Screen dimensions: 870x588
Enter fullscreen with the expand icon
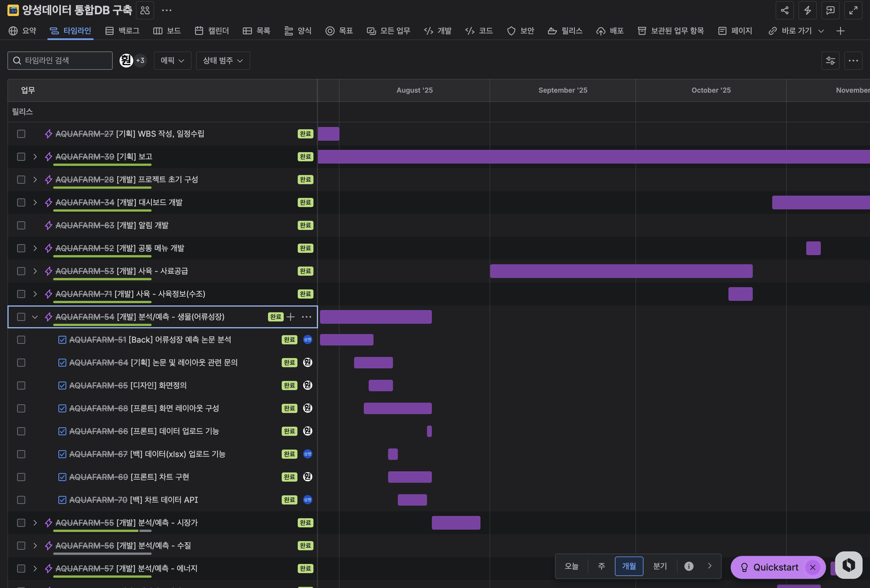853,11
